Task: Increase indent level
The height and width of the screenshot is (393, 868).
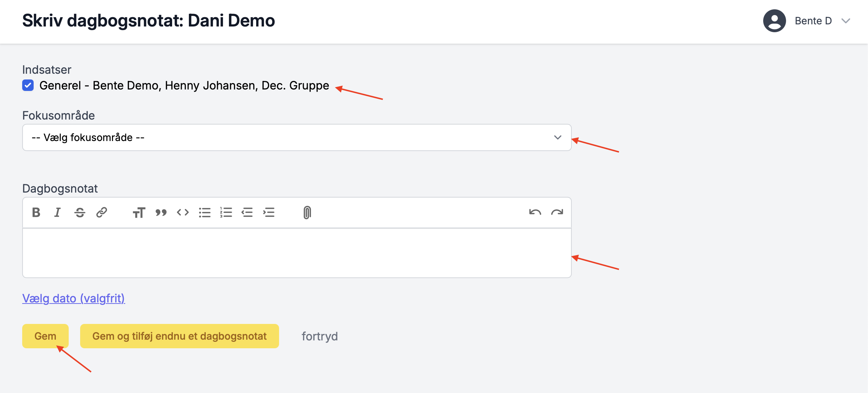Action: coord(269,213)
